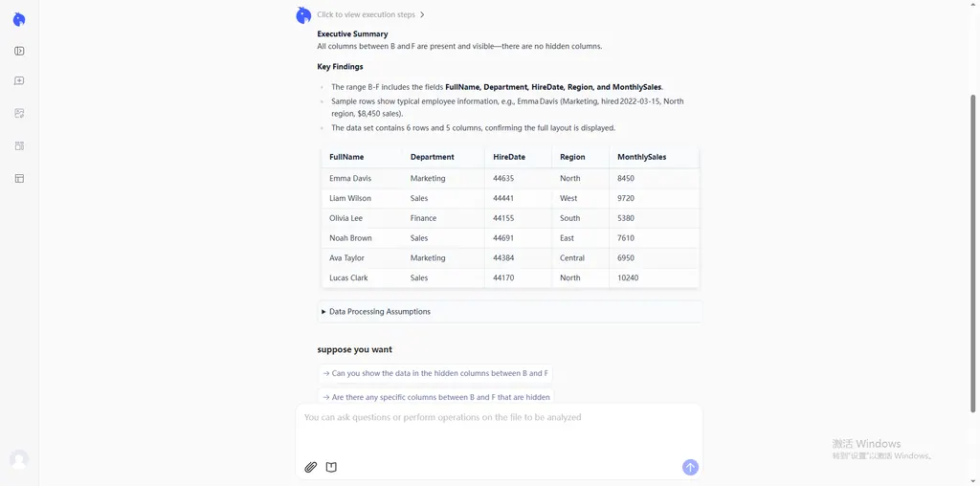
Task: Choose suggestion about showing hidden column data
Action: pos(435,374)
